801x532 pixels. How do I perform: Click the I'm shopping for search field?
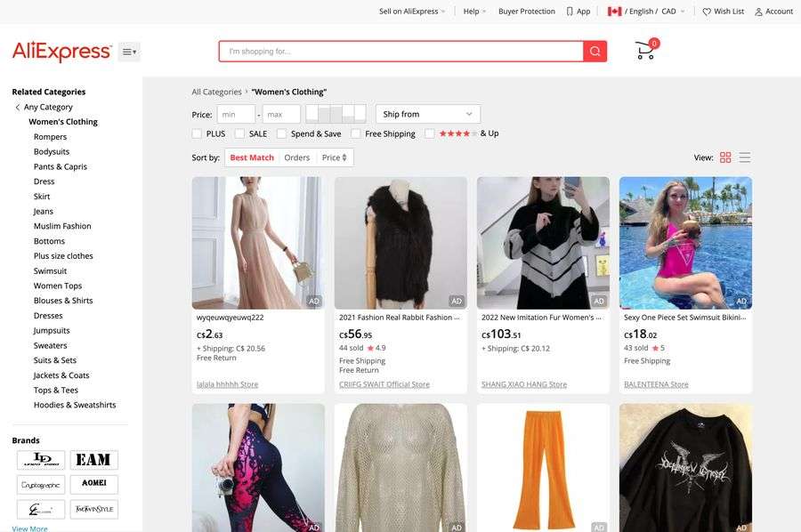pyautogui.click(x=401, y=51)
